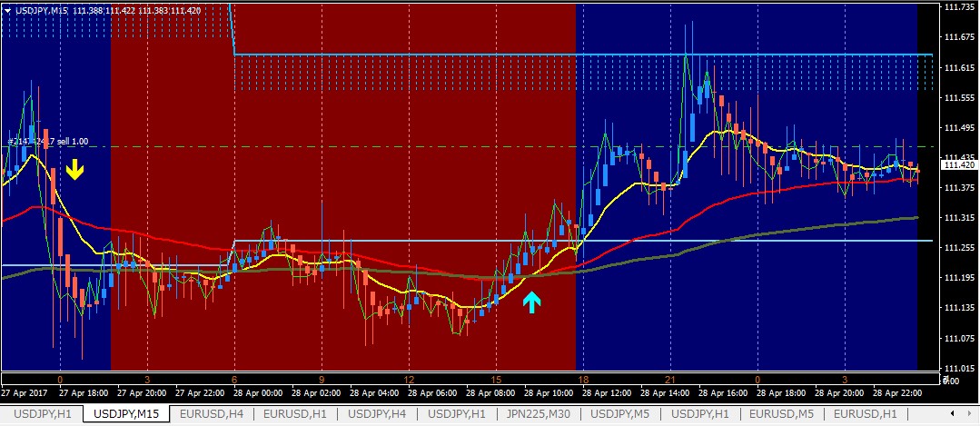The image size is (980, 426).
Task: Click the yellow down arrow sell signal
Action: [74, 169]
